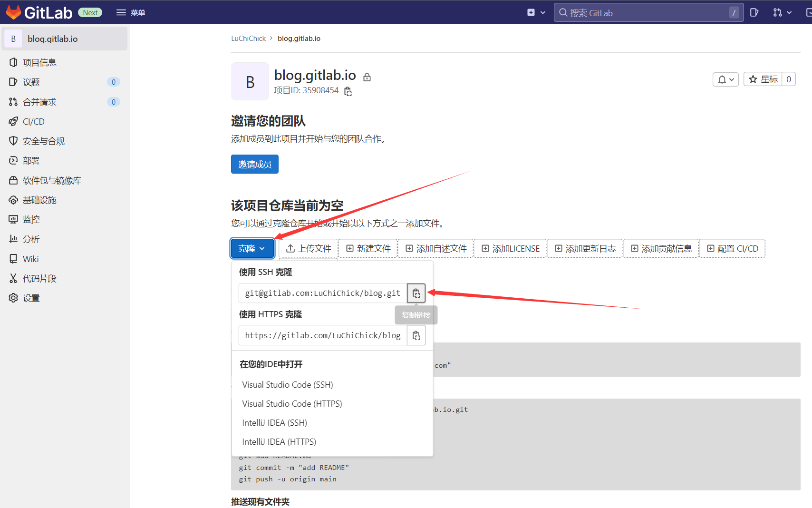This screenshot has width=812, height=508.
Task: Click the 合并请求 sidebar icon
Action: coord(13,102)
